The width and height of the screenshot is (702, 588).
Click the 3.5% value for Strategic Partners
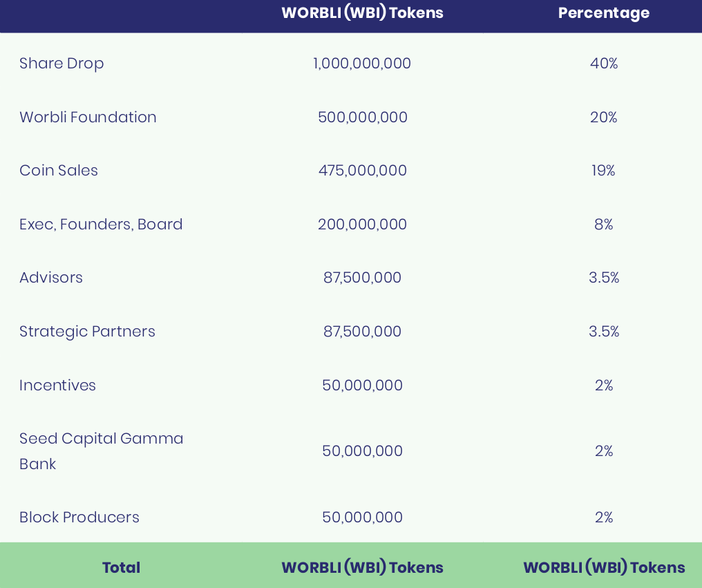(x=603, y=332)
